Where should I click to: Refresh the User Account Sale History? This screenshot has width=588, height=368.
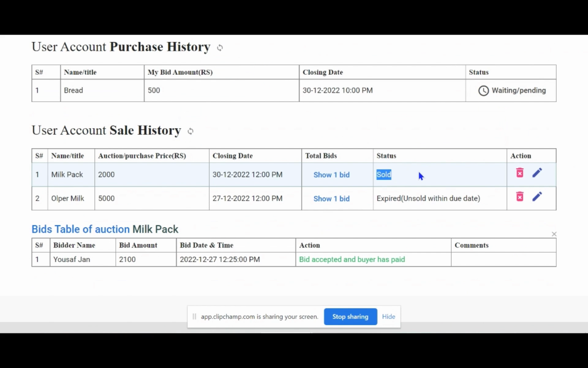[190, 131]
